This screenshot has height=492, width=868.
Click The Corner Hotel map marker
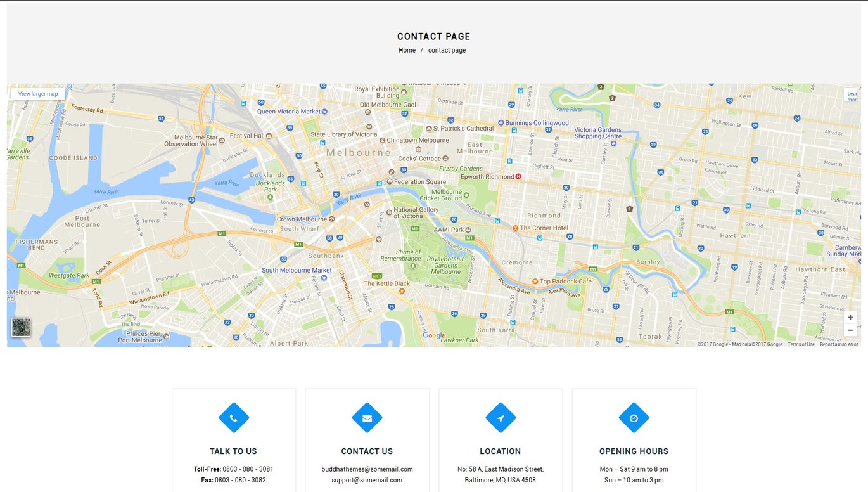click(516, 228)
